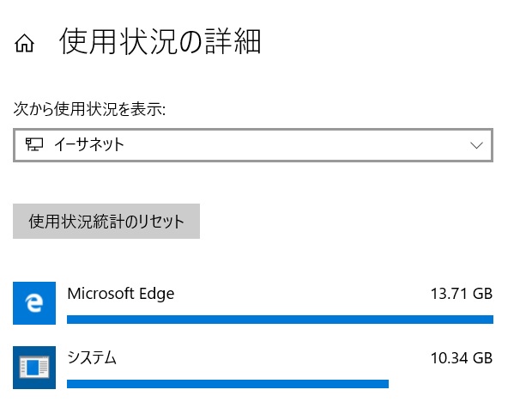Image resolution: width=532 pixels, height=402 pixels.
Task: Click blank area between Edge name and size
Action: pyautogui.click(x=302, y=294)
